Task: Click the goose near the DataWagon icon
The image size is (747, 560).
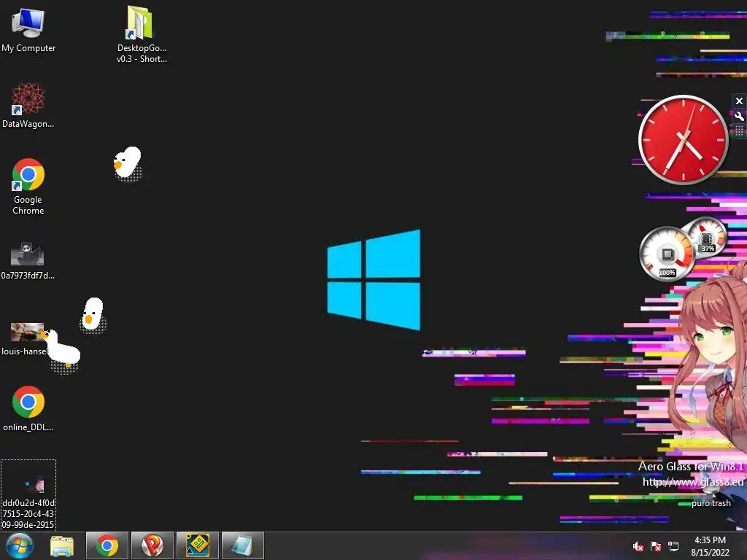Action: [128, 163]
